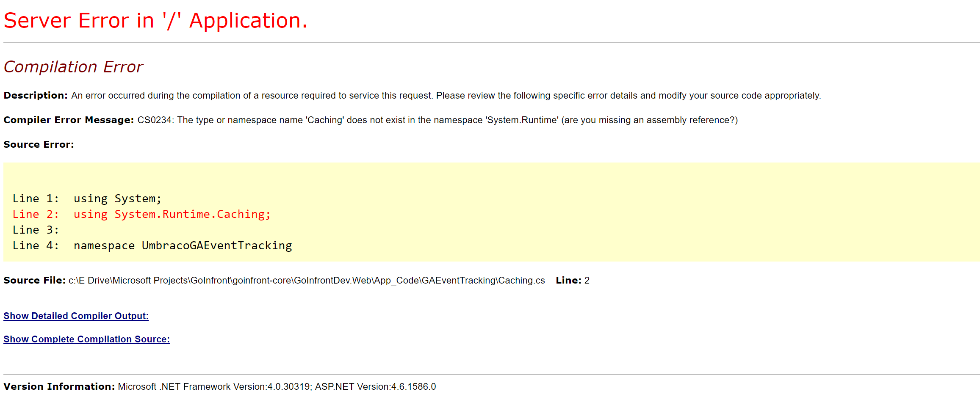Click the Show Detailed Compiler Output link
This screenshot has height=394, width=980.
[76, 316]
